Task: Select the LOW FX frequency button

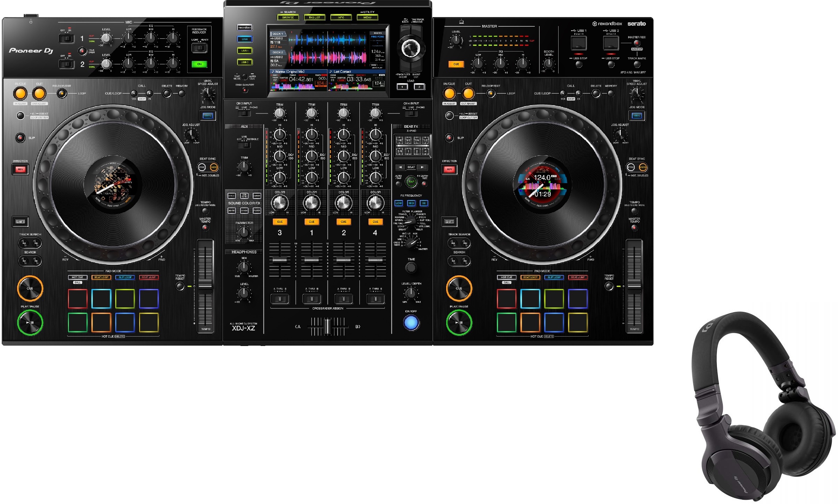Action: (399, 203)
